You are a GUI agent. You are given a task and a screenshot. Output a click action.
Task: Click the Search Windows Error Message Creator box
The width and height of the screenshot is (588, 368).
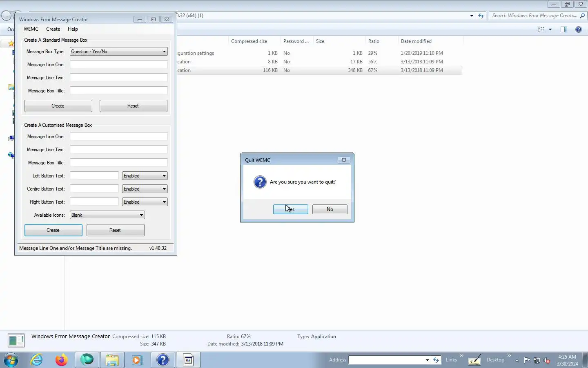point(535,16)
